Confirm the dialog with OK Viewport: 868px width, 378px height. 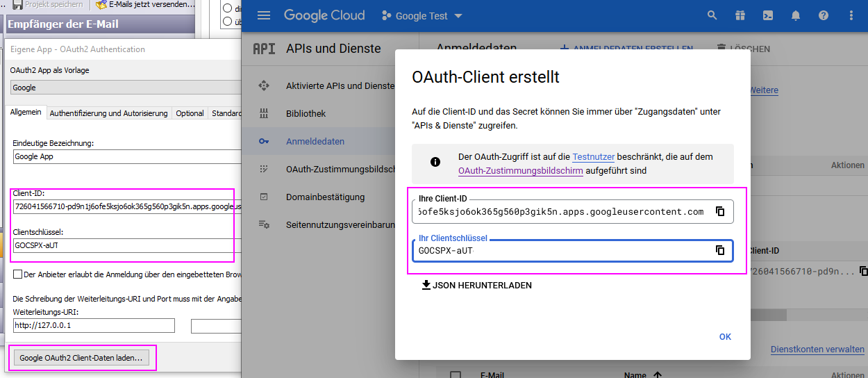click(725, 336)
